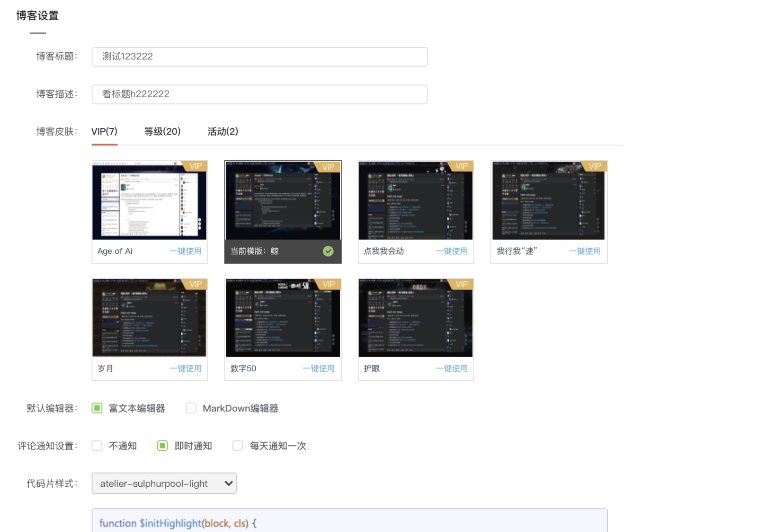The height and width of the screenshot is (532, 772).
Task: Click the 博客描述 input field
Action: tap(259, 94)
